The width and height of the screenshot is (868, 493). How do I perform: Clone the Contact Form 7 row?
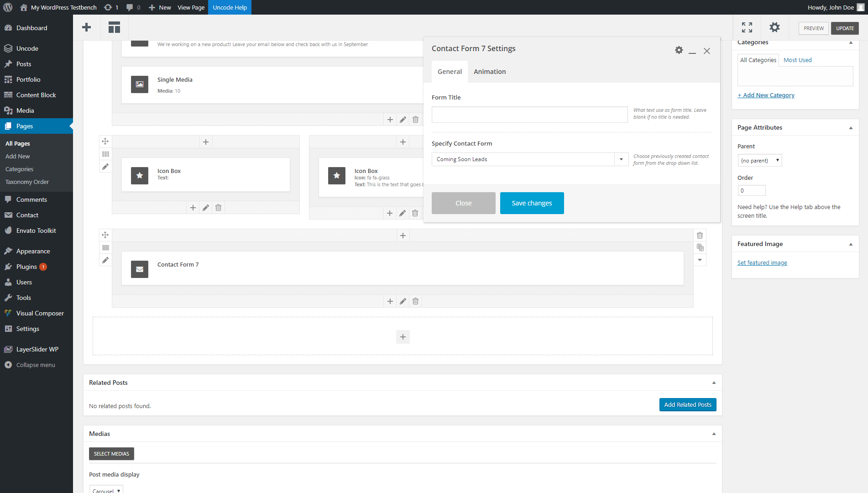click(700, 248)
